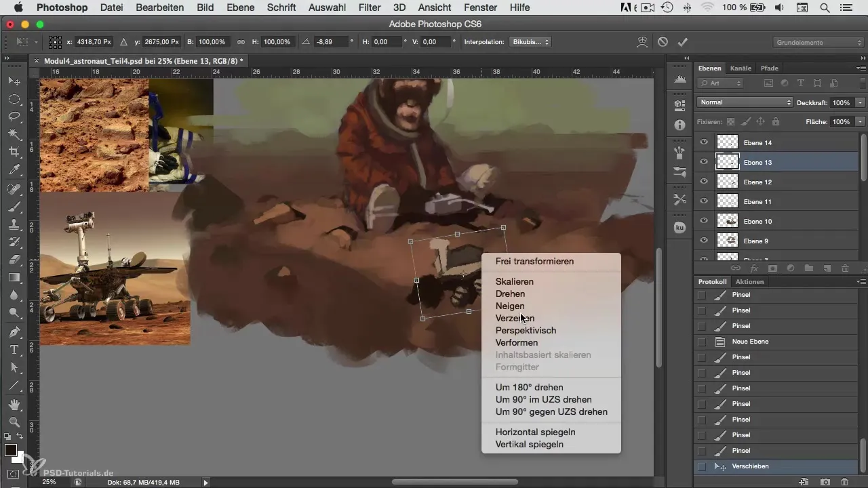Screen dimensions: 868x488
Task: Select the Lasso tool
Action: coord(14,117)
